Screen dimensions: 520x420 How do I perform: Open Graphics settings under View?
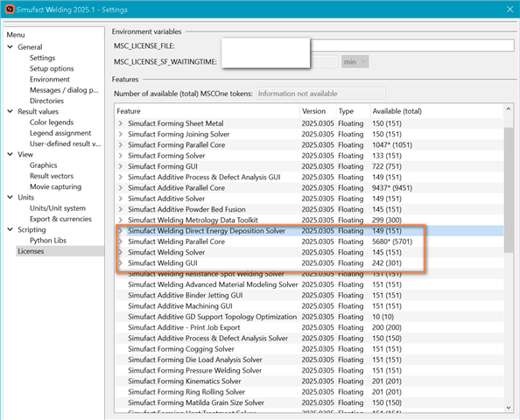44,165
